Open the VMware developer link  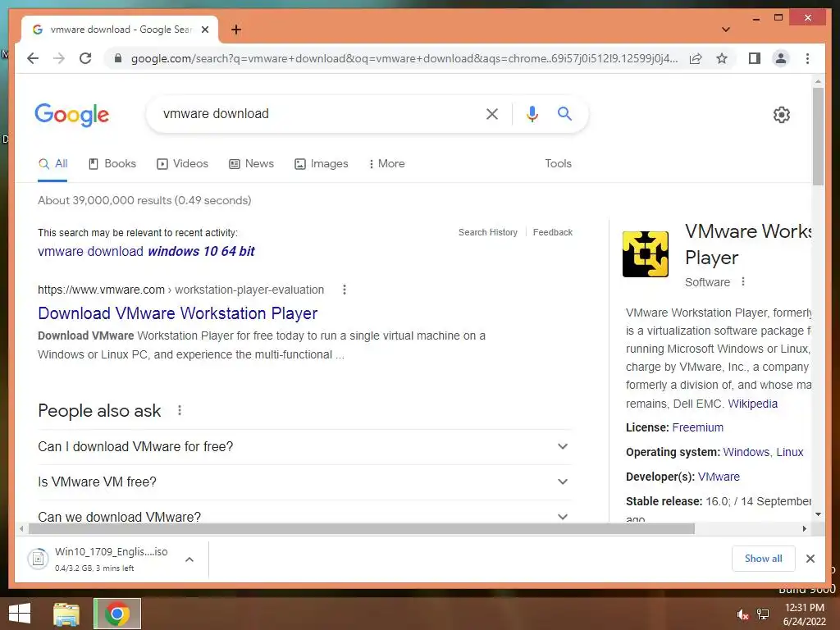click(719, 477)
